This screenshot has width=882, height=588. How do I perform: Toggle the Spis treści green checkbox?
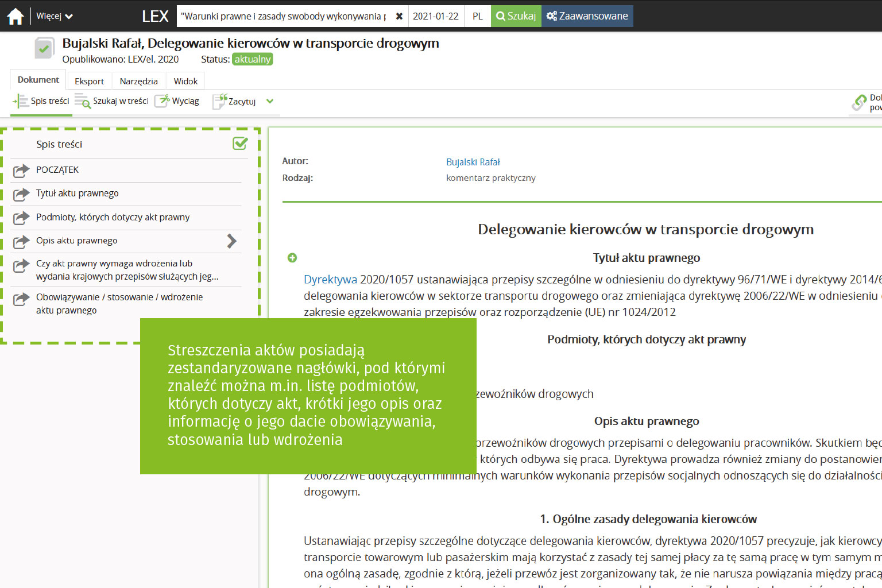(240, 144)
